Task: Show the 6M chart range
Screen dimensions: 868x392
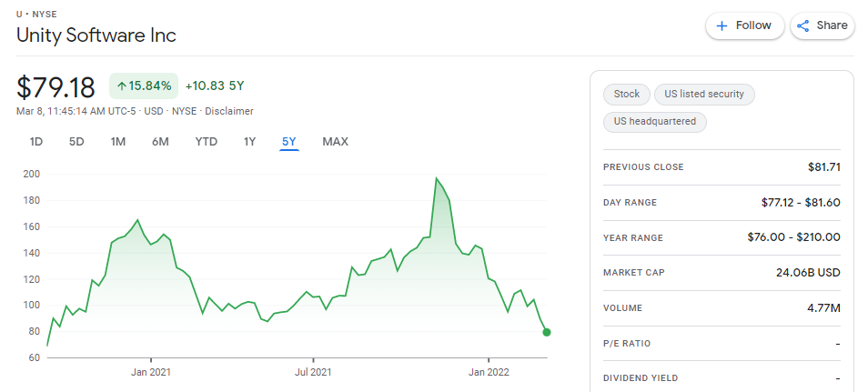Action: pyautogui.click(x=160, y=142)
